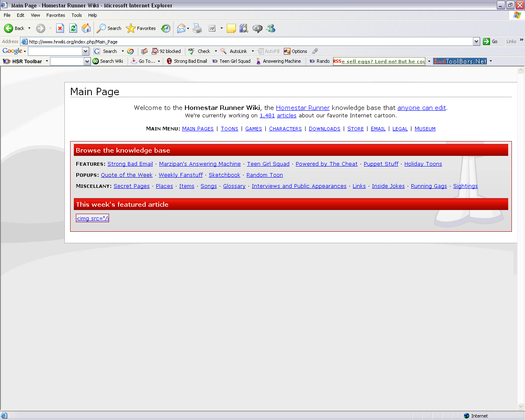Click the Rando button in HSR toolbar
Viewport: 525px width, 420px height.
pos(320,61)
